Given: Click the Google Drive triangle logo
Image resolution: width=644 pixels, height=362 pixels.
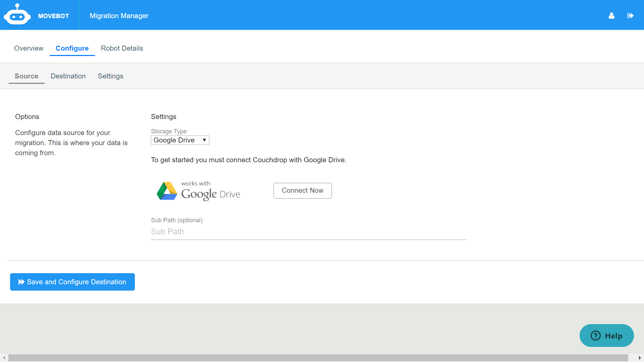Looking at the screenshot, I should pos(167,191).
